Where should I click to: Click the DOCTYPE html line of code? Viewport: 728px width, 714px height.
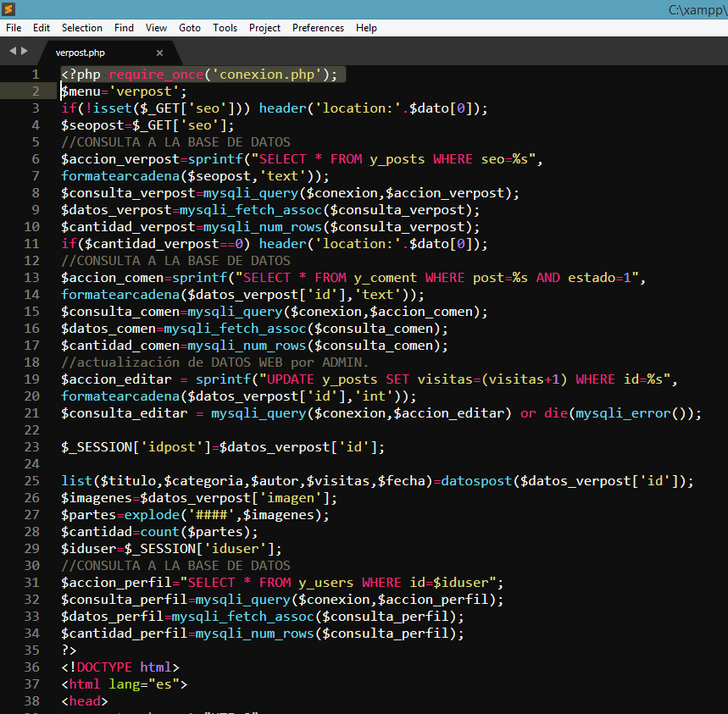point(119,667)
